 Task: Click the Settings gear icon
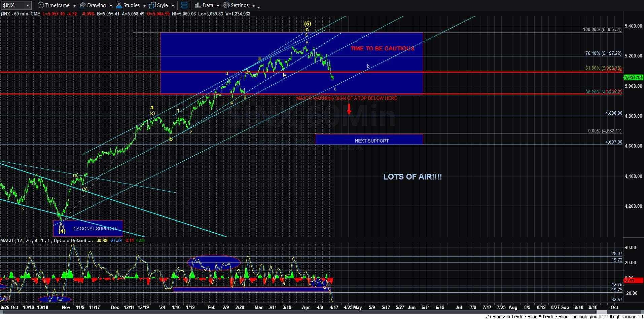coord(226,5)
